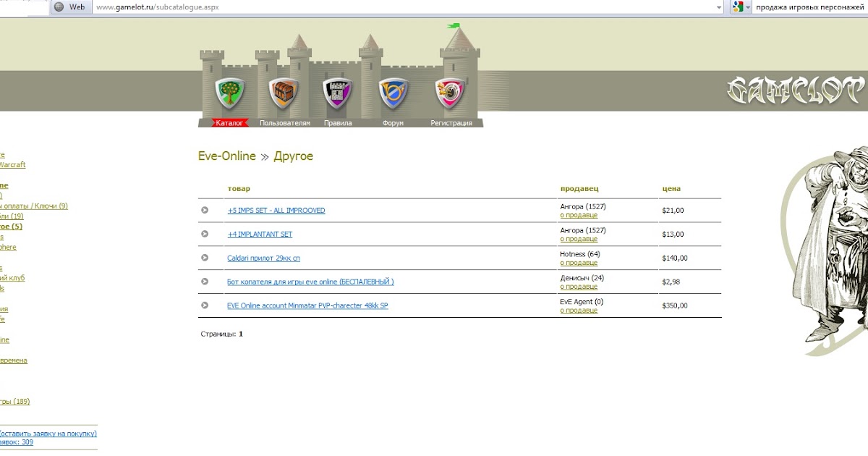Image resolution: width=868 pixels, height=456 pixels.
Task: Click the browser search field
Action: (810, 7)
